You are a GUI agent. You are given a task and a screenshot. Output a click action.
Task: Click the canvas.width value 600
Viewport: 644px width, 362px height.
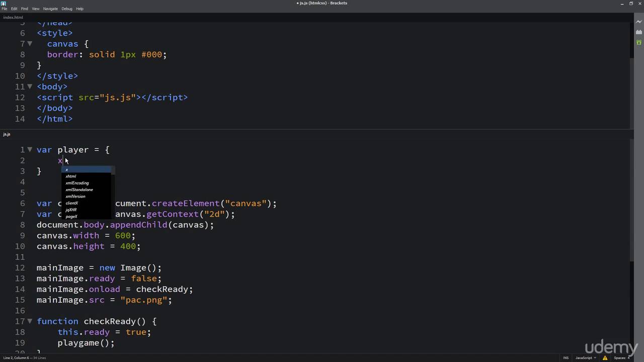tap(123, 235)
